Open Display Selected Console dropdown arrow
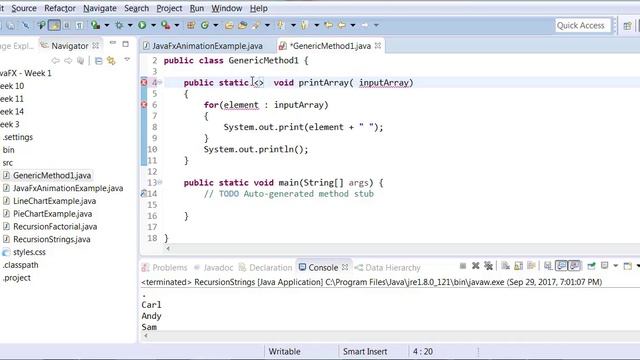Image resolution: width=640 pixels, height=360 pixels. (x=616, y=266)
